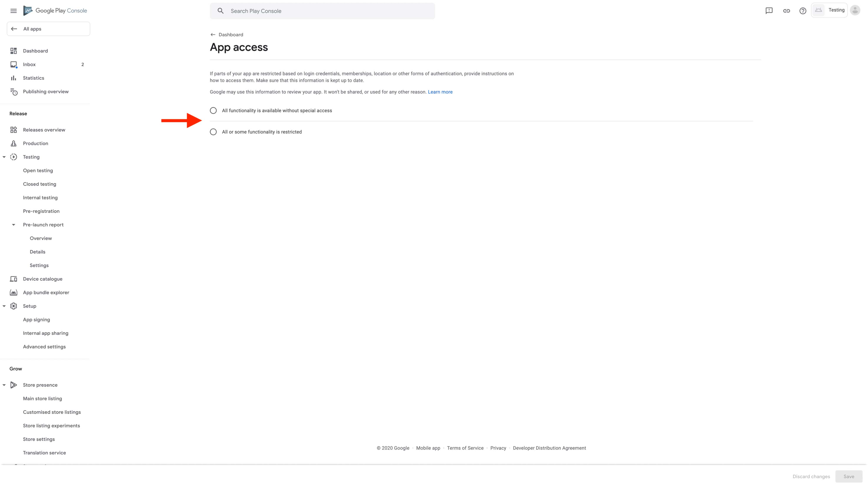Click the user account avatar
The height and width of the screenshot is (488, 868).
[855, 10]
